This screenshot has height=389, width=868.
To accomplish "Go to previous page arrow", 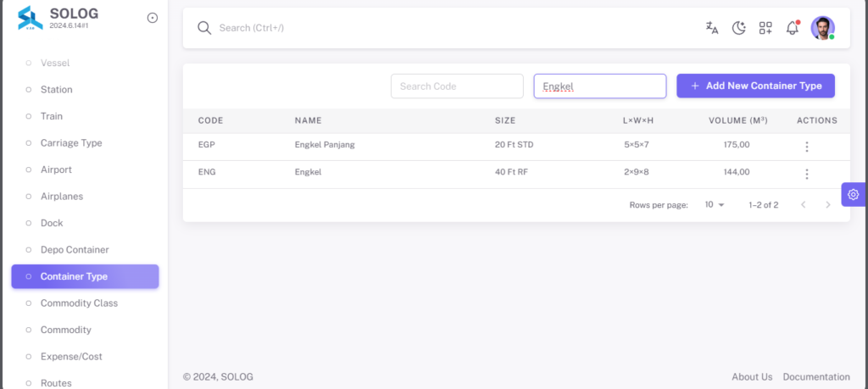I will [804, 205].
